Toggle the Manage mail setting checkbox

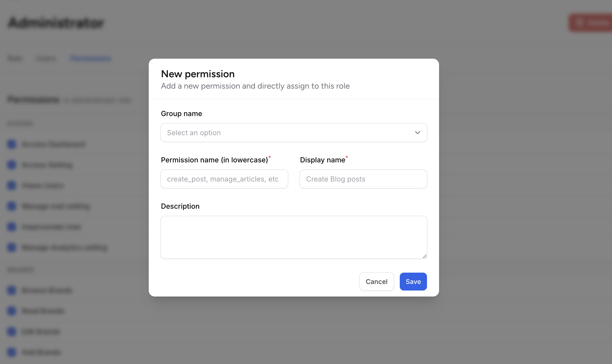12,206
